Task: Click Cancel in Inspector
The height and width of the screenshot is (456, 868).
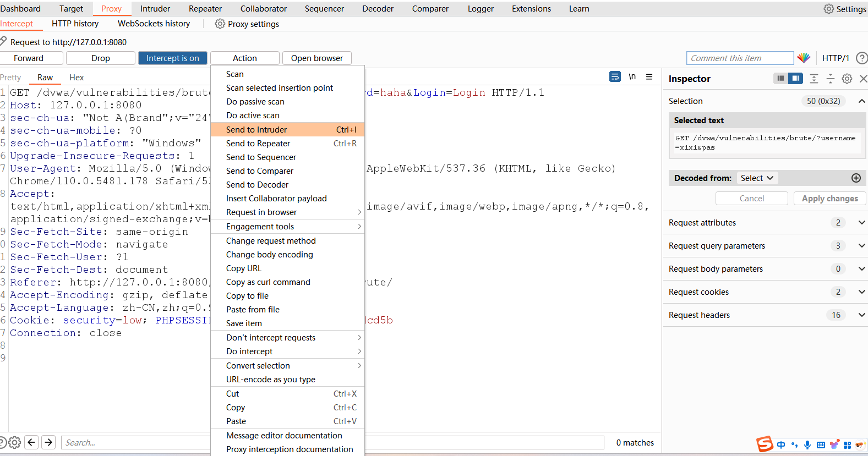Action: (x=752, y=198)
